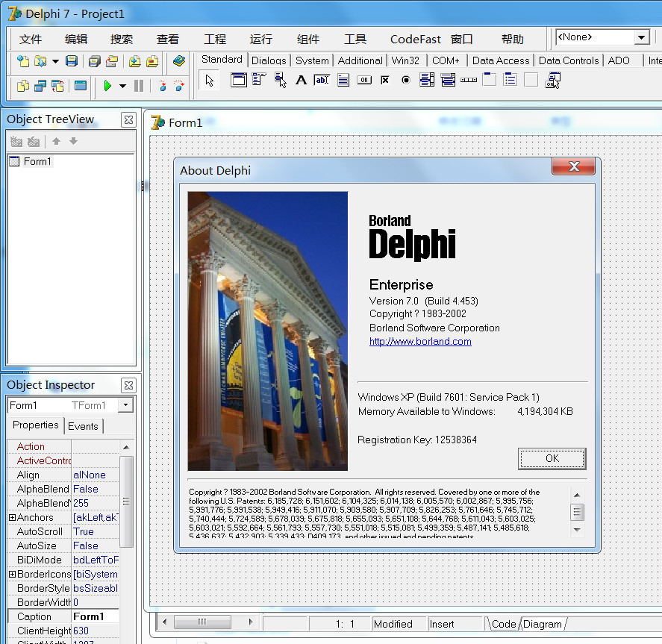Click patent text scrollbar down arrow
Viewport: 662px width, 644px height.
coord(577,530)
